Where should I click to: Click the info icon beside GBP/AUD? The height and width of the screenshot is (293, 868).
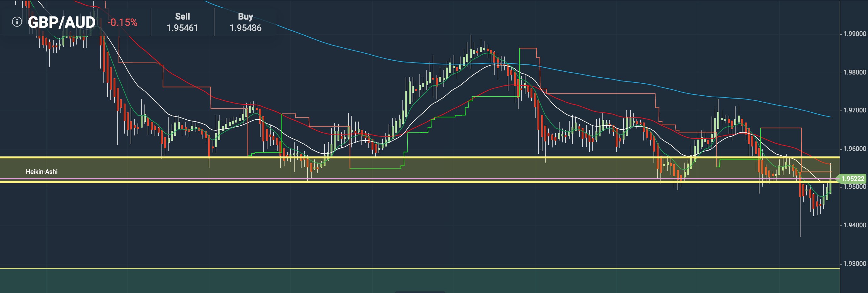pos(17,22)
